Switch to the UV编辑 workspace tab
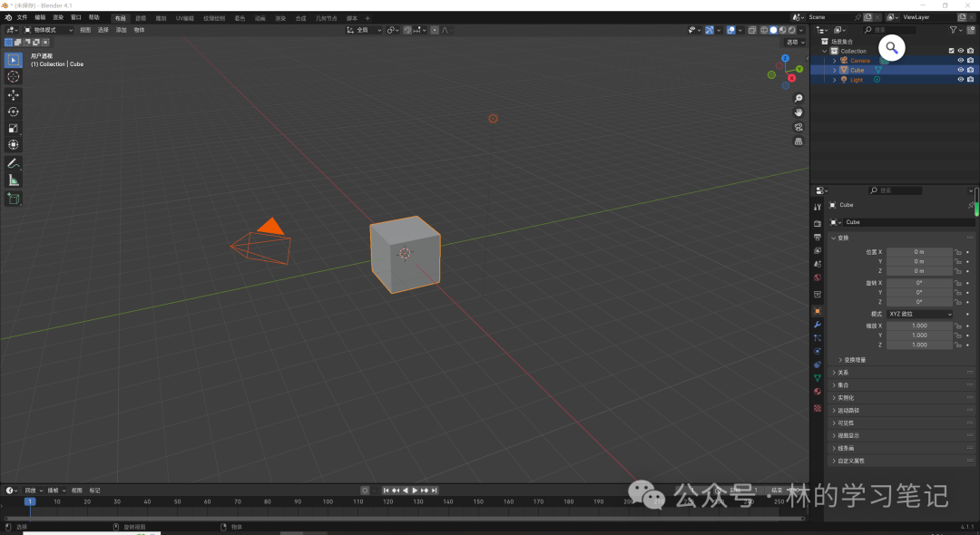Image resolution: width=980 pixels, height=535 pixels. click(185, 18)
